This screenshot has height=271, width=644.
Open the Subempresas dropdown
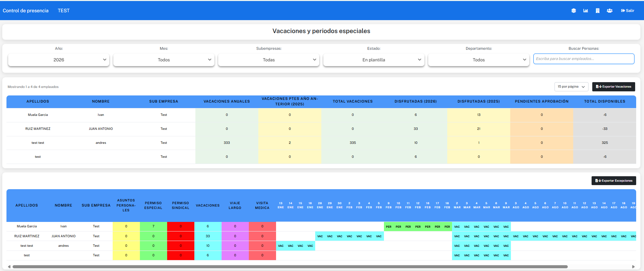(269, 60)
